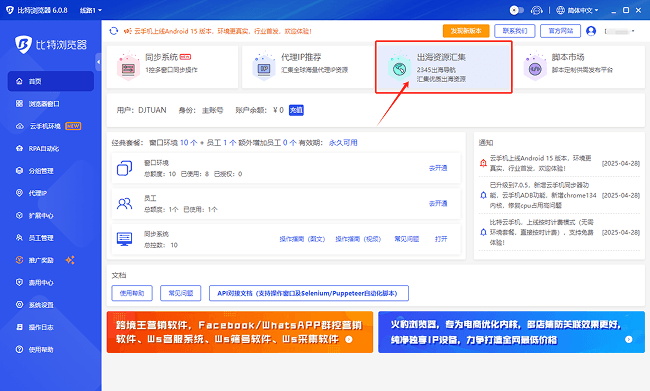This screenshot has width=650, height=391.
Task: Open the 代理IP推荐 proxy recommendation card
Action: [x=308, y=67]
